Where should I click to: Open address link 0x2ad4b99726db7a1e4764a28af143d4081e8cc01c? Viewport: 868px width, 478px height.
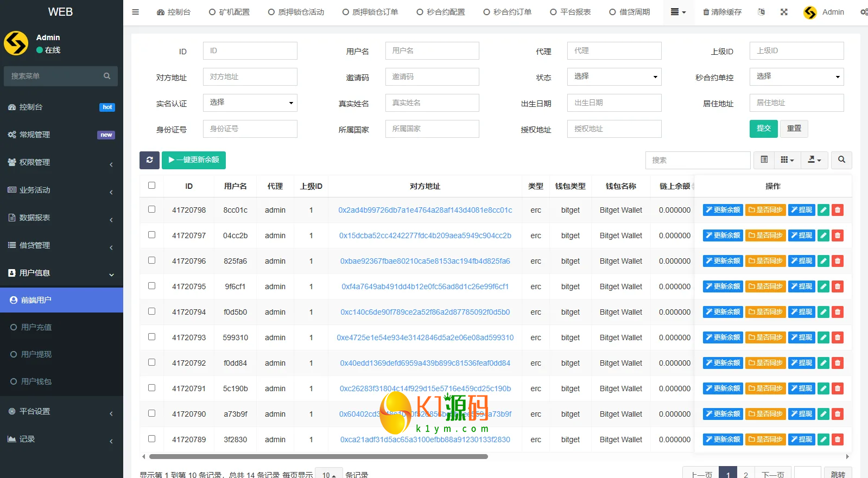(x=425, y=210)
